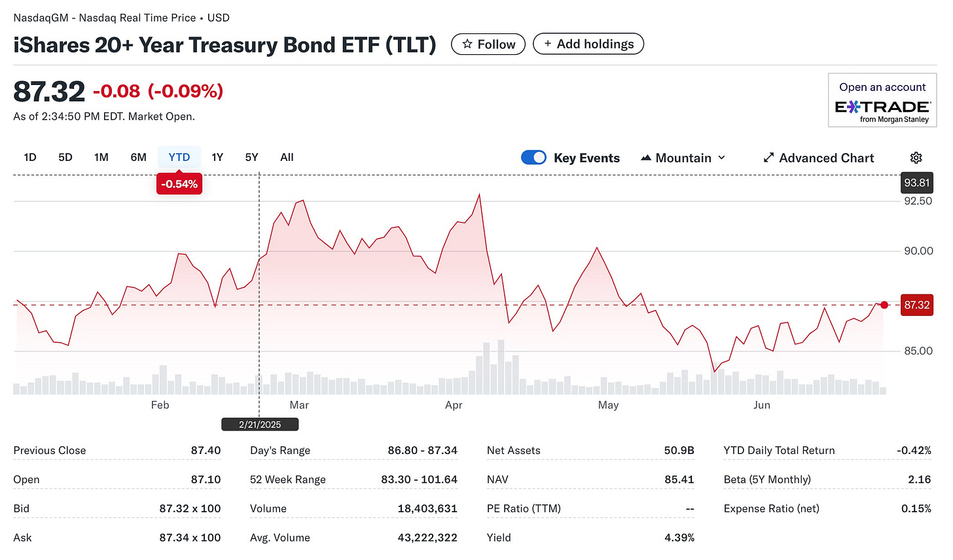The width and height of the screenshot is (953, 560).
Task: Click the PE Ratio (TTM) label
Action: (524, 508)
